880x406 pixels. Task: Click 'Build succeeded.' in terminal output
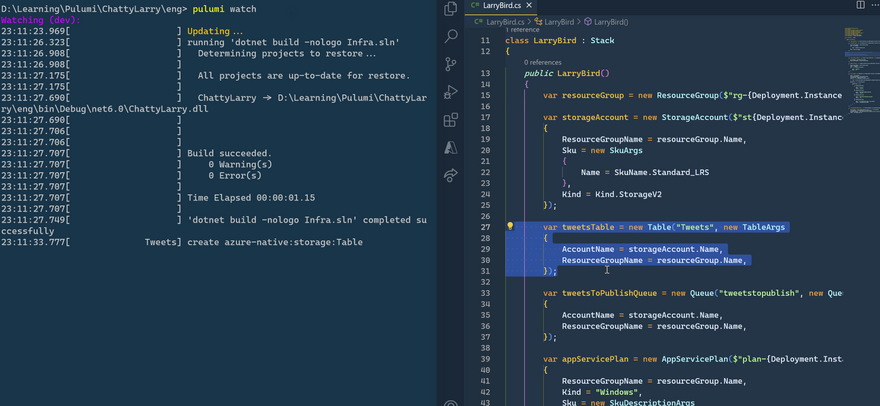(230, 153)
